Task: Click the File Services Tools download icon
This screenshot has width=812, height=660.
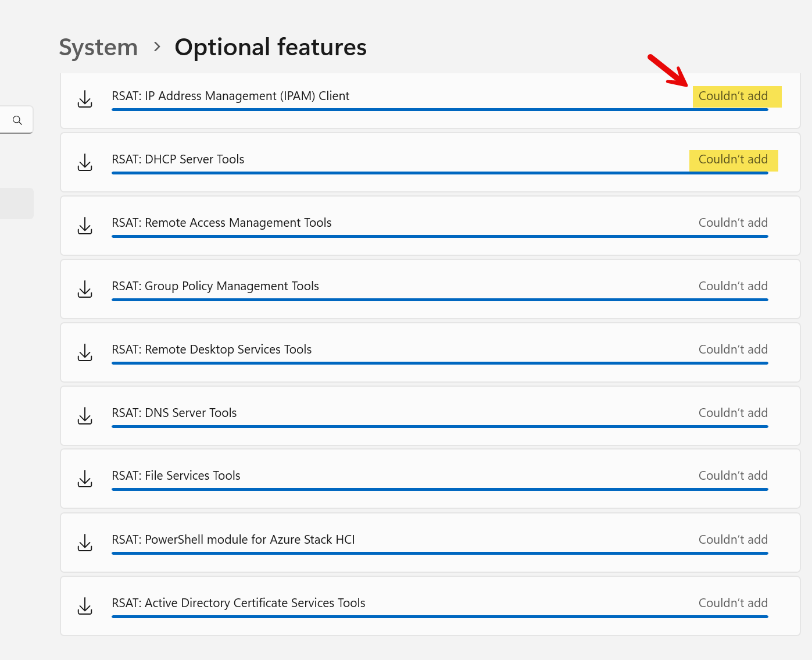Action: 85,479
